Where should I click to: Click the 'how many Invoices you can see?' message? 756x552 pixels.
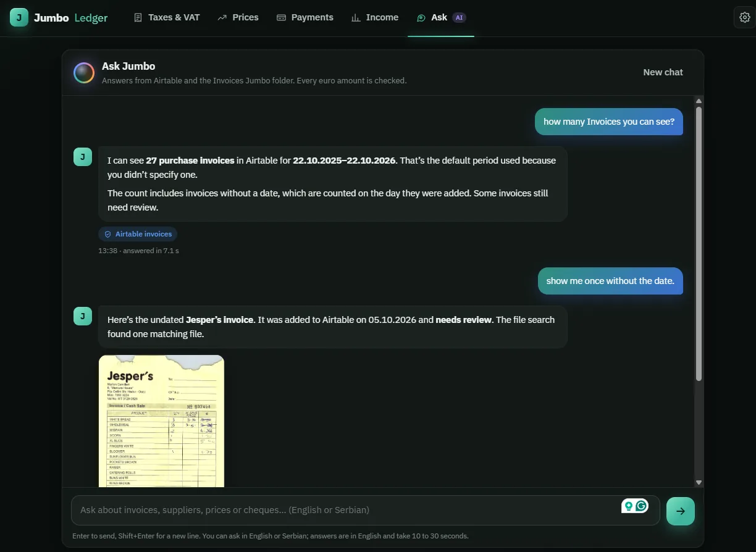[x=609, y=122]
